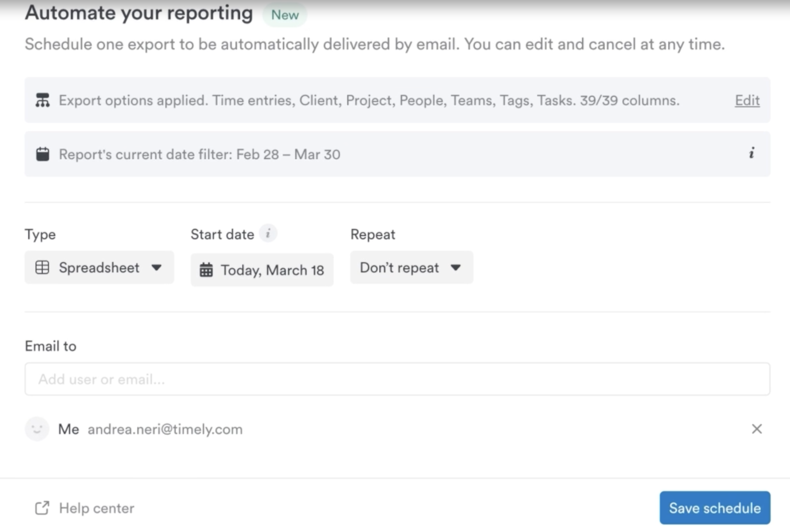This screenshot has width=790, height=532.
Task: Select the spreadsheet grid icon in the Type selector
Action: tap(42, 267)
